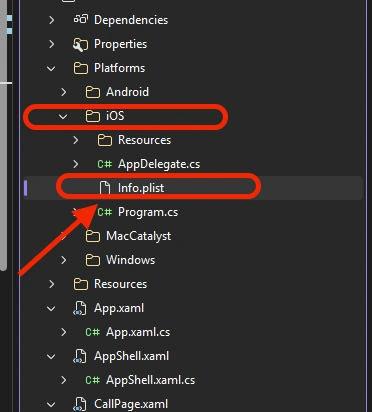Image resolution: width=372 pixels, height=412 pixels.
Task: Select the "Dependencies" label
Action: 131,20
